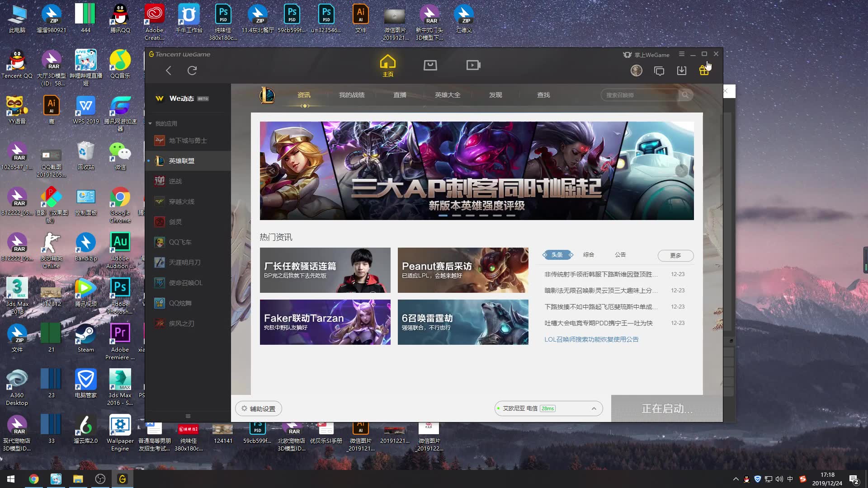Switch to the 直播 tab
Viewport: 868px width, 488px height.
pos(400,95)
